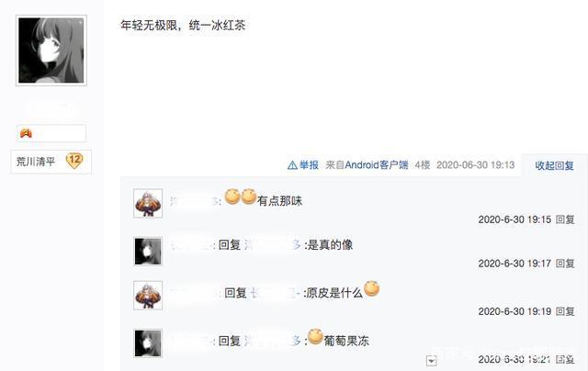Open the poster's large anime avatar

click(x=51, y=51)
